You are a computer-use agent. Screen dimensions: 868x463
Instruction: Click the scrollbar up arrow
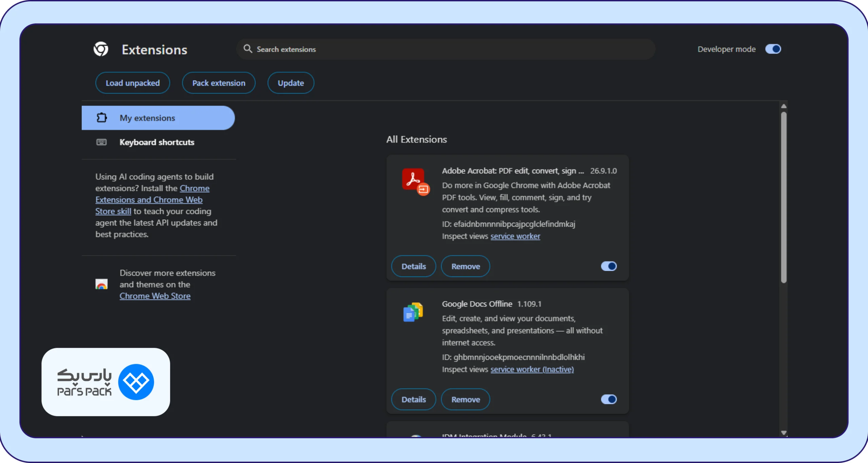pyautogui.click(x=784, y=106)
